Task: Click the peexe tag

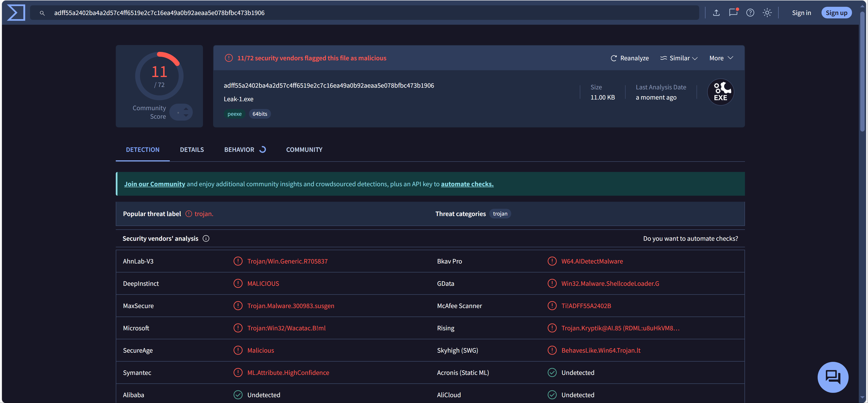Action: (x=234, y=114)
